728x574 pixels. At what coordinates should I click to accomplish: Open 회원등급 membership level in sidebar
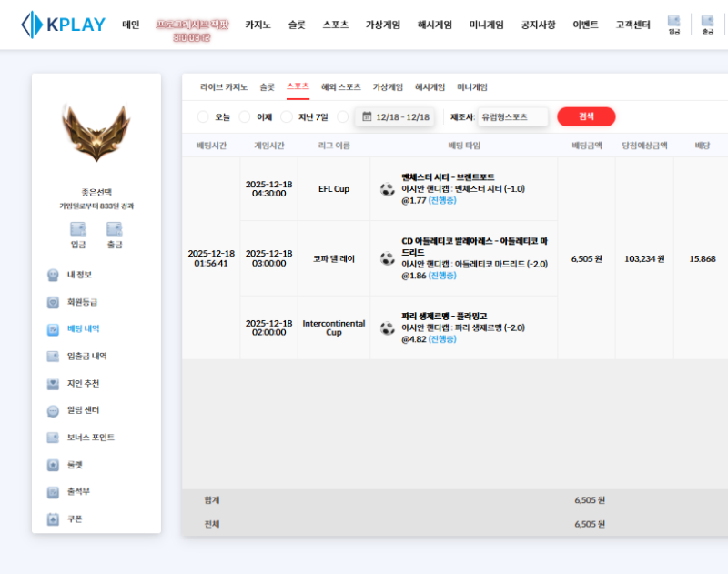(x=82, y=302)
